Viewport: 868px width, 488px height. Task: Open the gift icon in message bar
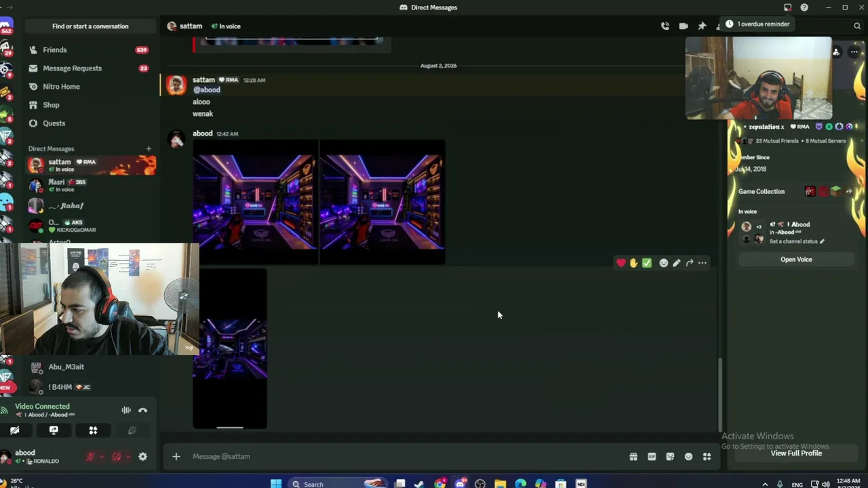tap(633, 457)
